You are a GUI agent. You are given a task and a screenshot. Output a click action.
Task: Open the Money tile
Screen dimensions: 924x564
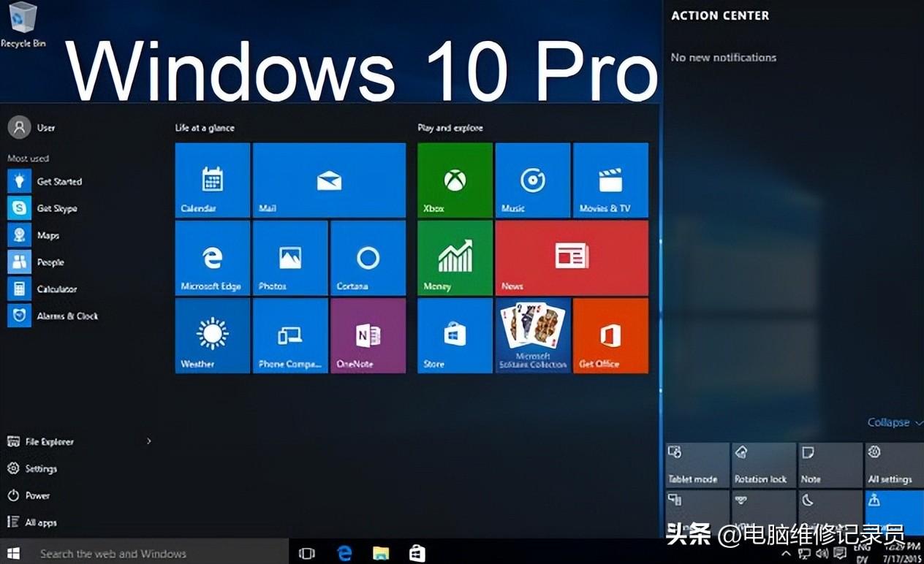point(455,258)
